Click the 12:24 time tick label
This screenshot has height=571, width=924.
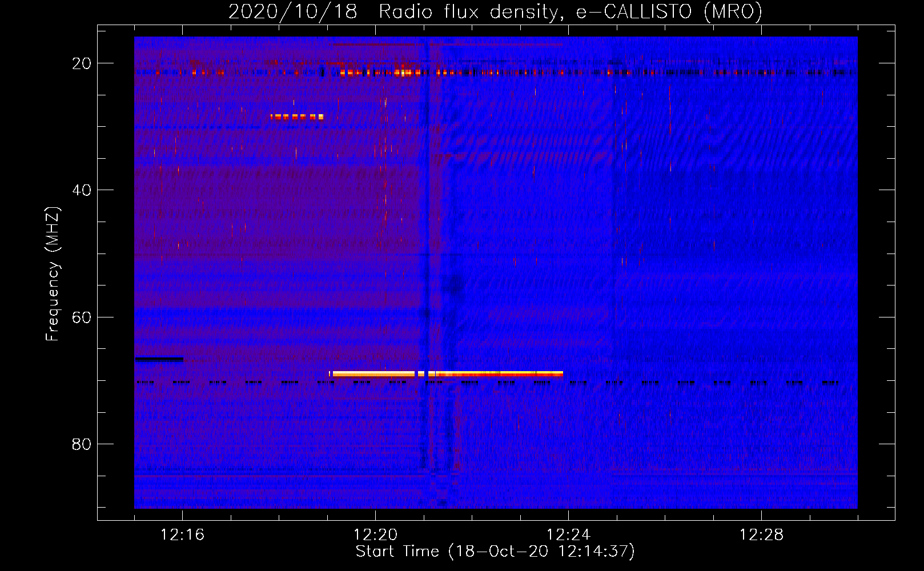[x=568, y=535]
